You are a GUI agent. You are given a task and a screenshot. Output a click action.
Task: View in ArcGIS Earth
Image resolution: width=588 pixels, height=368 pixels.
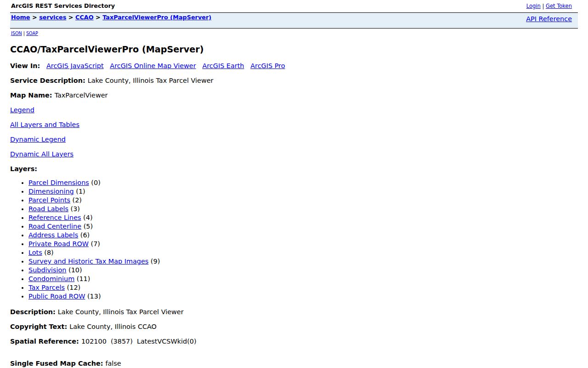223,66
